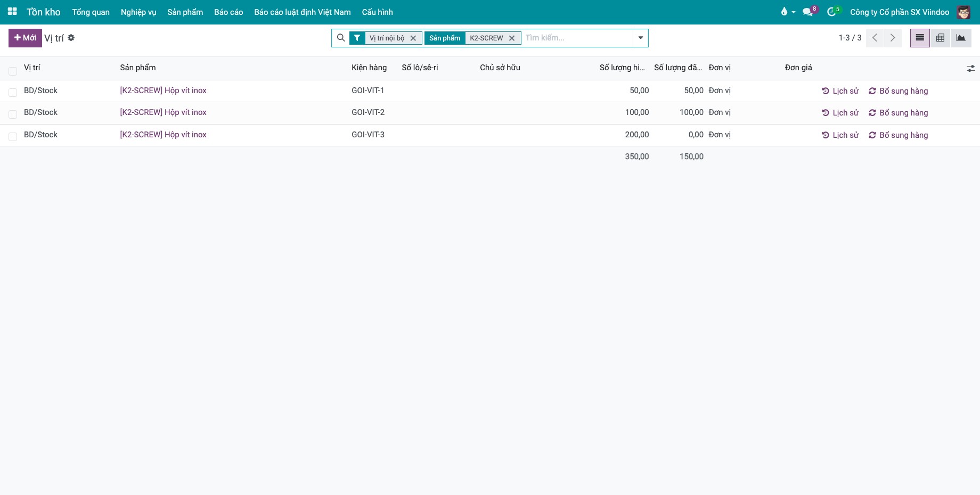Switch to list view
Image resolution: width=980 pixels, height=495 pixels.
(920, 38)
